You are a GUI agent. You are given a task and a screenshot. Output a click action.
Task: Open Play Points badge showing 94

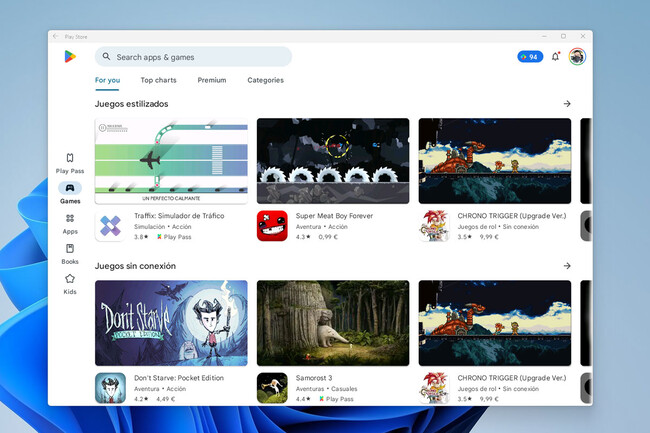point(530,57)
